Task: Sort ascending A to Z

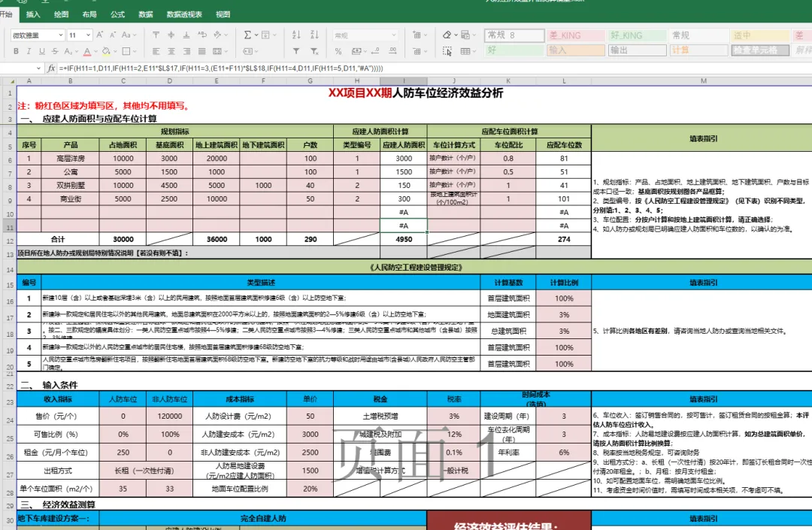Action: point(296,35)
